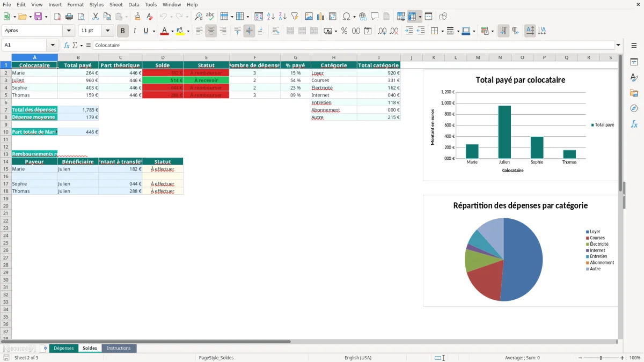Click the Copy icon
644x362 pixels.
click(x=107, y=17)
